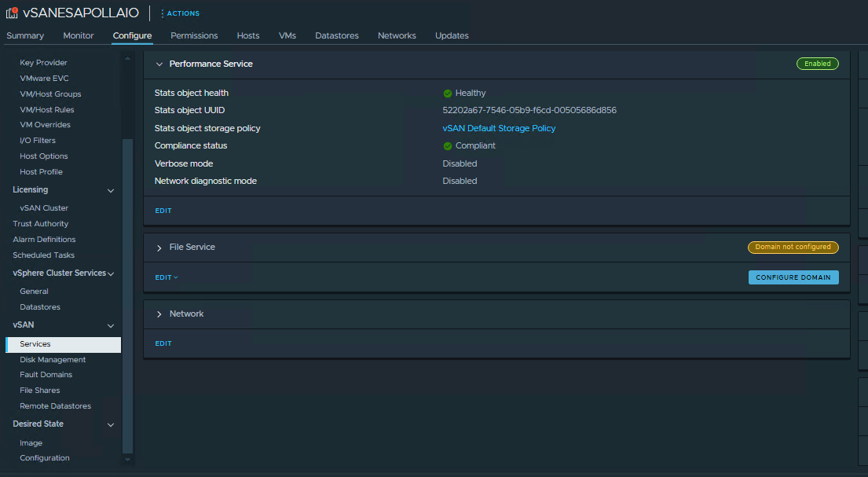Click the stats object UUID value
The image size is (868, 477).
point(529,110)
